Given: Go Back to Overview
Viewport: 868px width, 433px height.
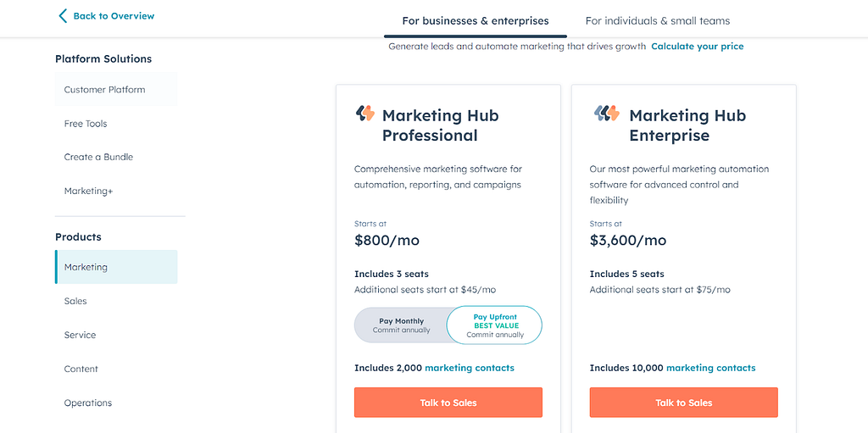Looking at the screenshot, I should tap(114, 16).
